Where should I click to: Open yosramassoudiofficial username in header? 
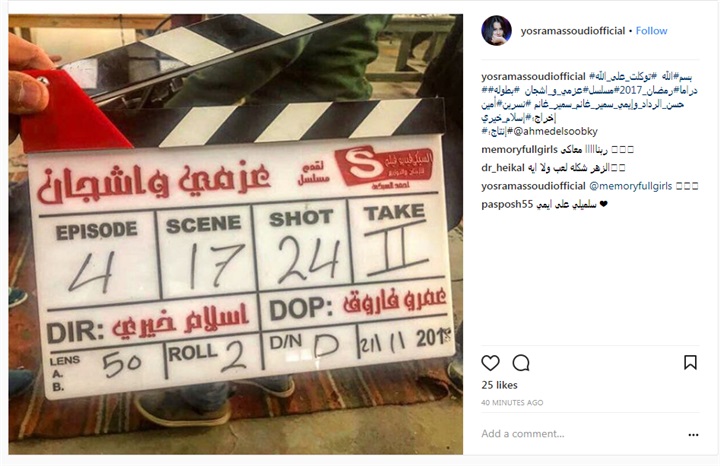[x=573, y=31]
